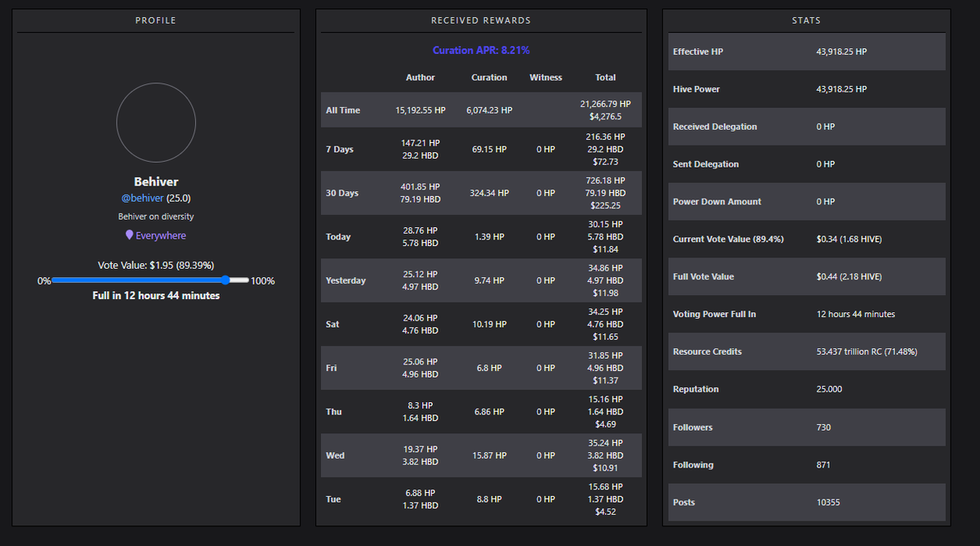This screenshot has width=980, height=546.
Task: Click the 21,266.79 HP all-time total cell
Action: pyautogui.click(x=605, y=110)
